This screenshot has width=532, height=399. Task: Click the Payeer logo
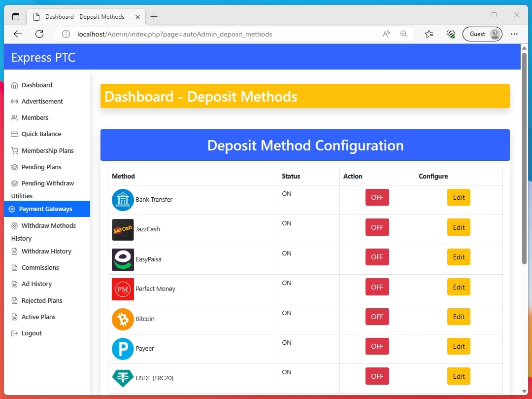click(123, 349)
